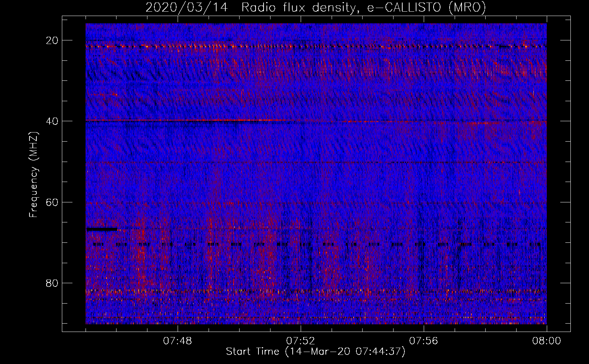The height and width of the screenshot is (364, 589).
Task: Click the 60 frequency tick label
Action: coord(52,202)
